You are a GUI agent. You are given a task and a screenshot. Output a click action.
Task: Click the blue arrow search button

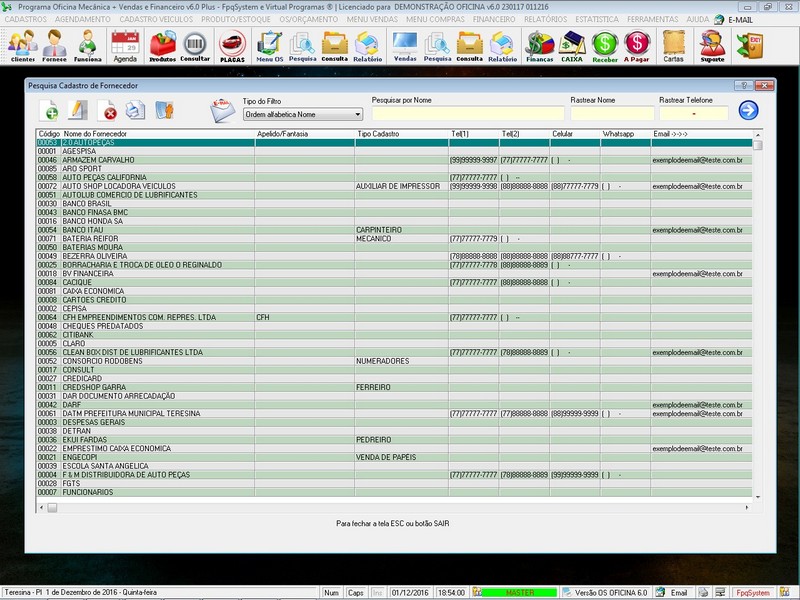(x=748, y=110)
